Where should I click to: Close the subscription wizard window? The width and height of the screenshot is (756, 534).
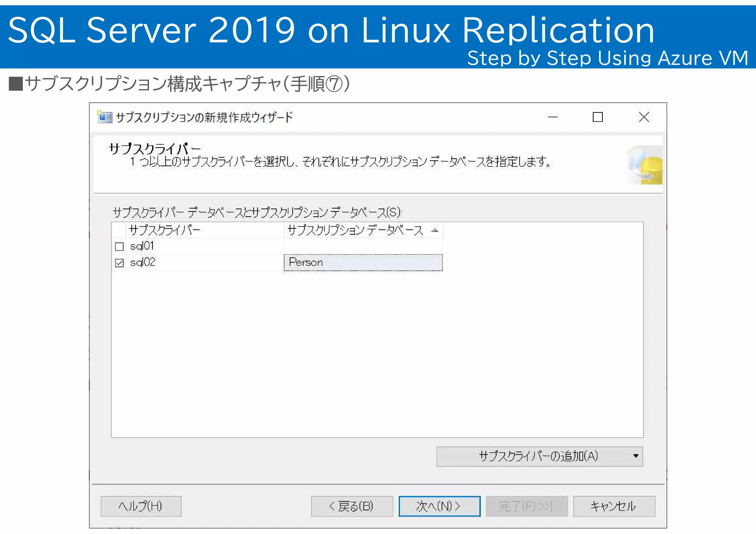(644, 117)
